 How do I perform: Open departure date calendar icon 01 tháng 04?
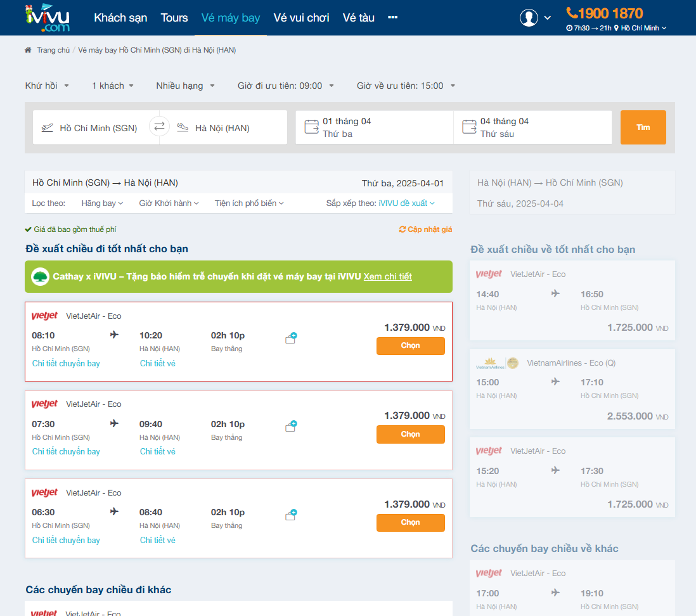312,127
